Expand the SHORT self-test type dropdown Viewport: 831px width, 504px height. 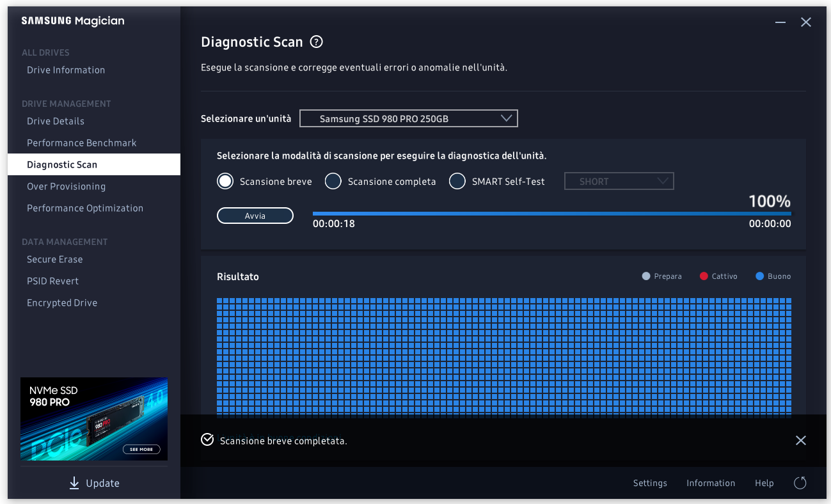point(619,182)
